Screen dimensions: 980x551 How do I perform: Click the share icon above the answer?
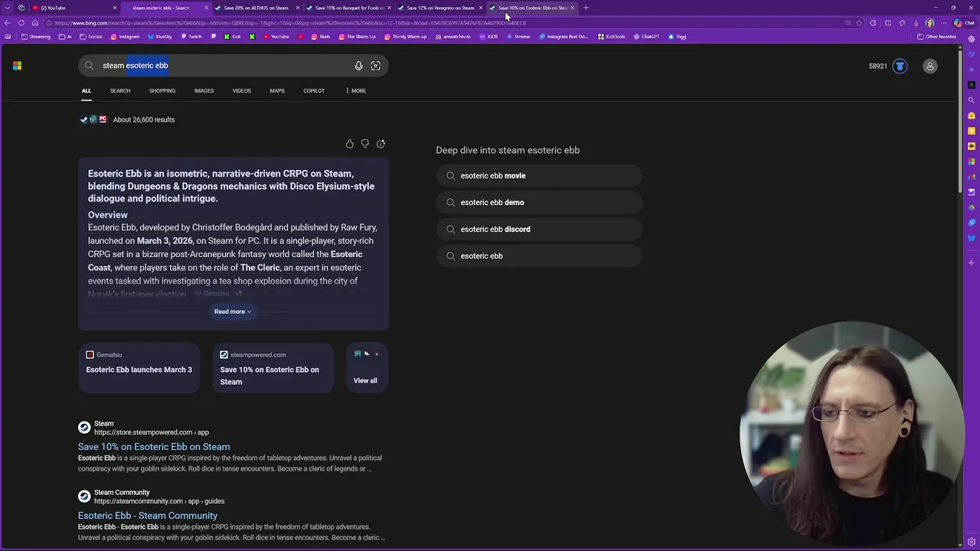coord(381,144)
